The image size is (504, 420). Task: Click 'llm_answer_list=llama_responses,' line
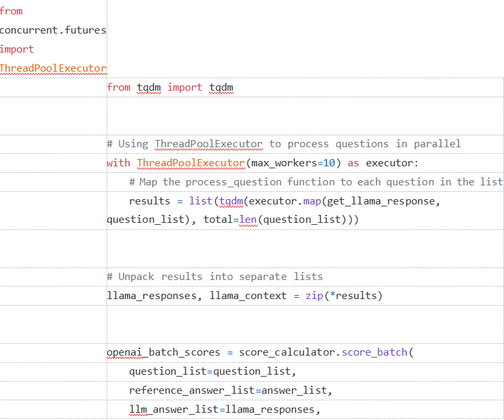point(224,409)
